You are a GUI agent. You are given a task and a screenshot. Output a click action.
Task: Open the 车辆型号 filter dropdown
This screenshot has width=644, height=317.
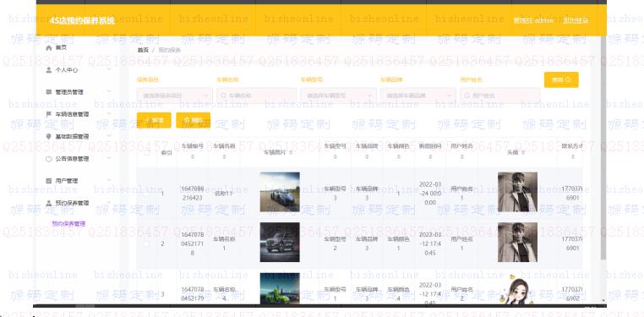pos(338,96)
